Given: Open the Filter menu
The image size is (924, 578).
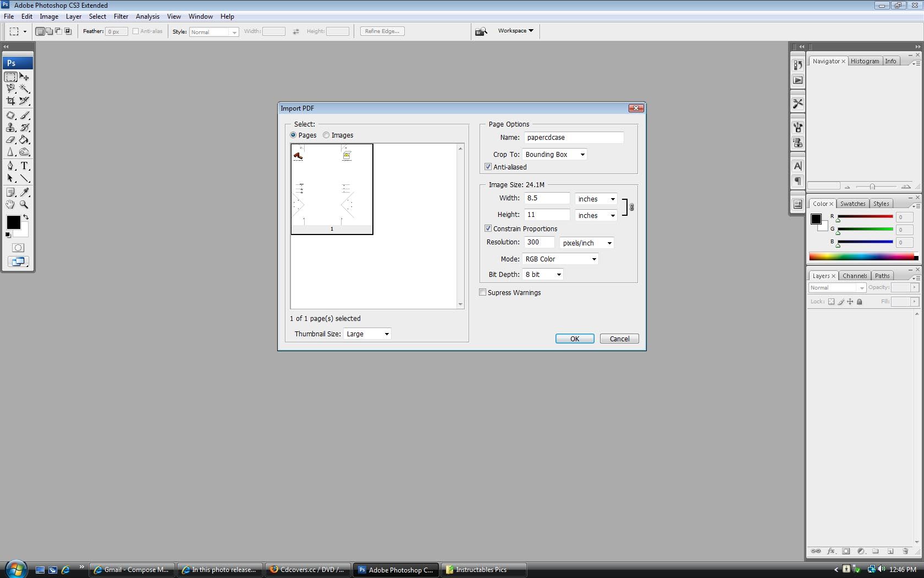Looking at the screenshot, I should click(x=121, y=17).
